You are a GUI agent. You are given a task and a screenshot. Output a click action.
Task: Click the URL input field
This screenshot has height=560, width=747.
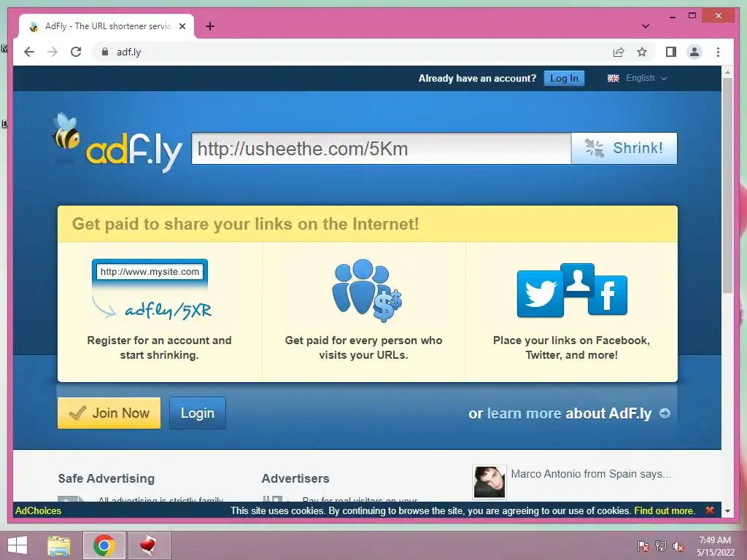click(381, 149)
